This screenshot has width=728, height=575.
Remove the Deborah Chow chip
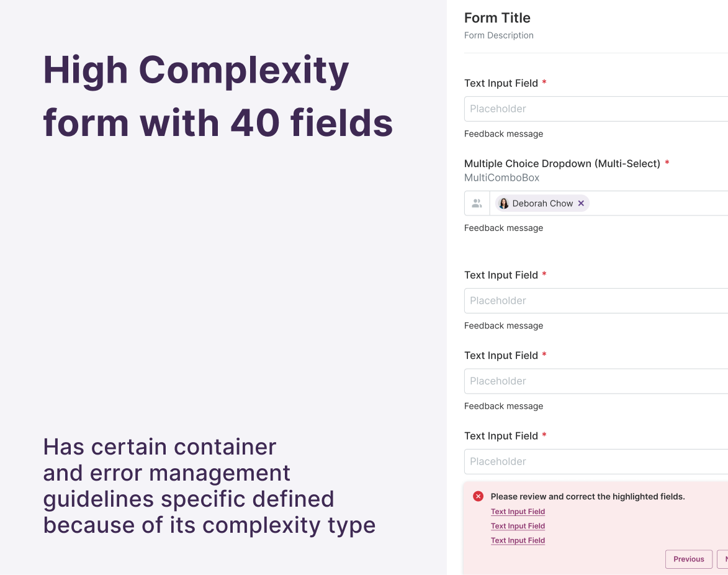tap(581, 204)
